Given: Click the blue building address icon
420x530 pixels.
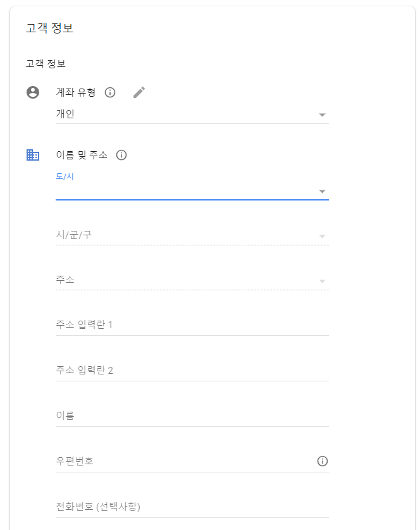Looking at the screenshot, I should pyautogui.click(x=33, y=155).
